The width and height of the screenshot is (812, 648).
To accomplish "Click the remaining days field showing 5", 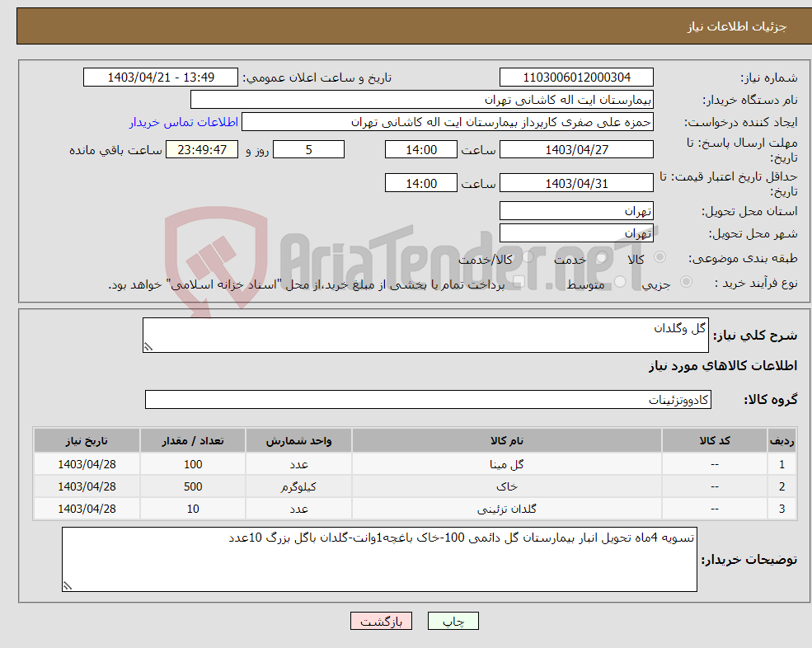I will click(x=308, y=150).
